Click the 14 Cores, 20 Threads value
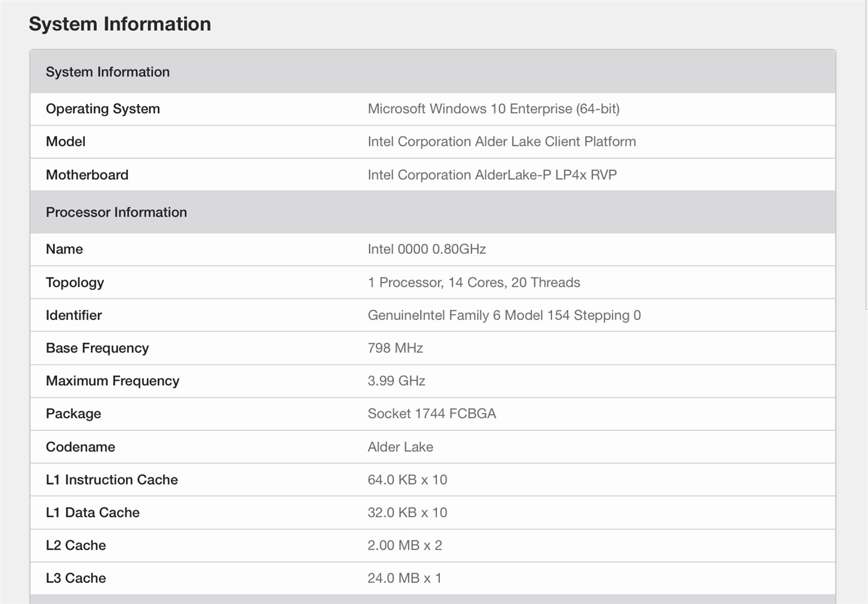 [x=474, y=282]
